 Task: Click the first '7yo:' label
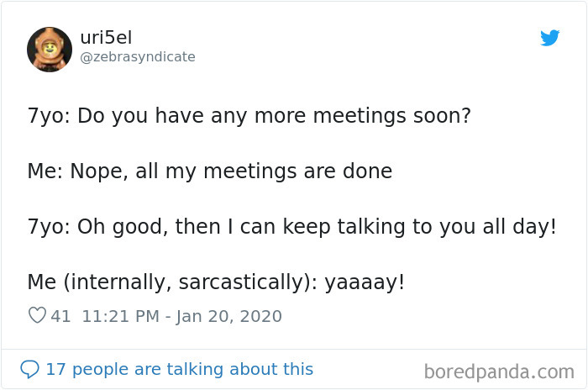pyautogui.click(x=49, y=116)
